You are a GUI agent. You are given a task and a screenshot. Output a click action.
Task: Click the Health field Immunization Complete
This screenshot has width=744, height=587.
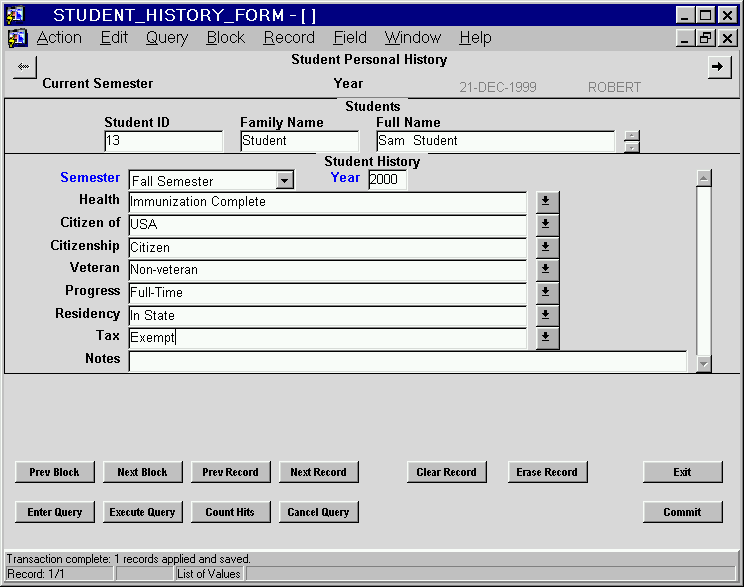(x=327, y=202)
